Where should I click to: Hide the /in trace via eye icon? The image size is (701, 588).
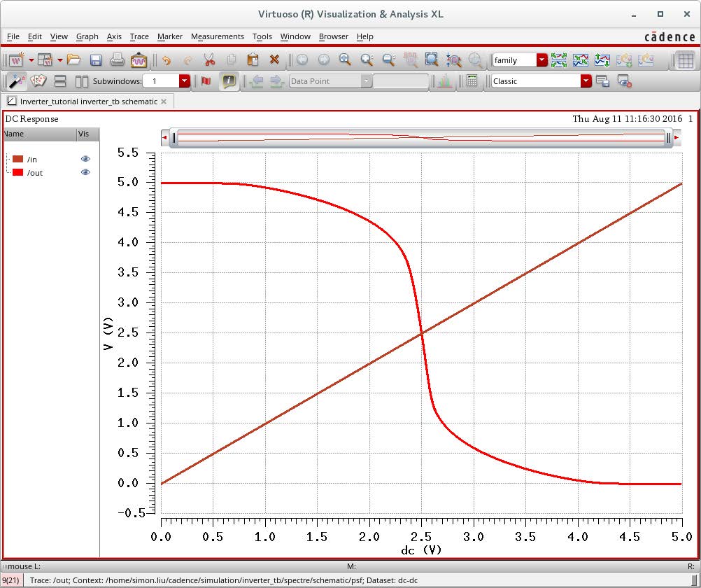[x=85, y=160]
